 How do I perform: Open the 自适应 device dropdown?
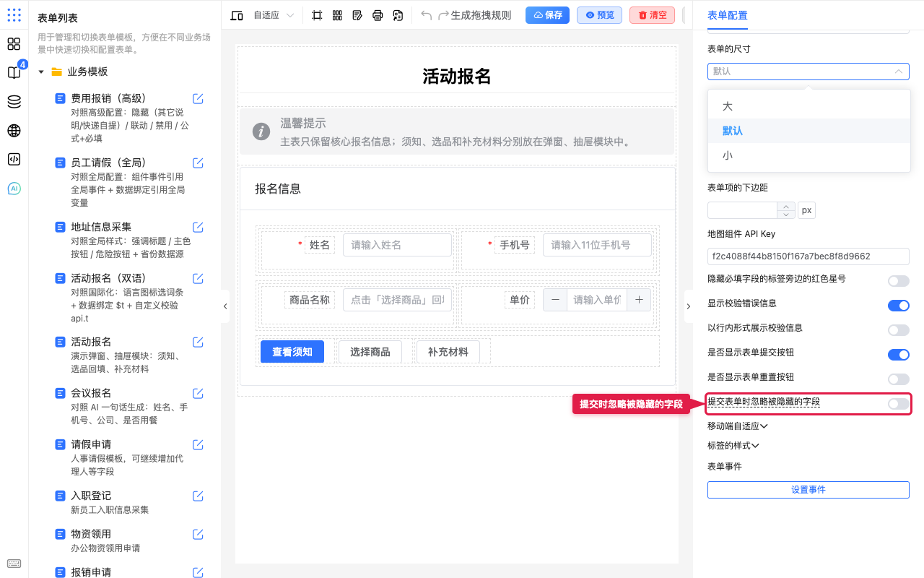(274, 15)
